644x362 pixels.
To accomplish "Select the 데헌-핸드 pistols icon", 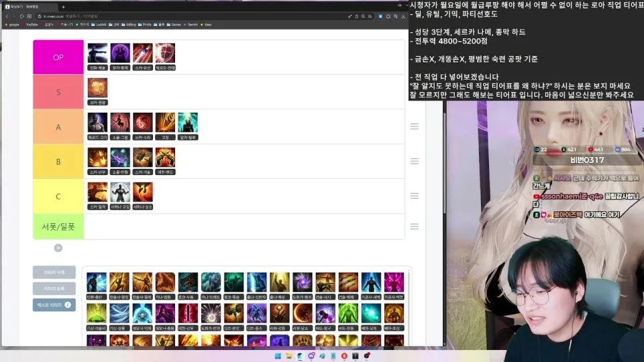I will tap(165, 158).
